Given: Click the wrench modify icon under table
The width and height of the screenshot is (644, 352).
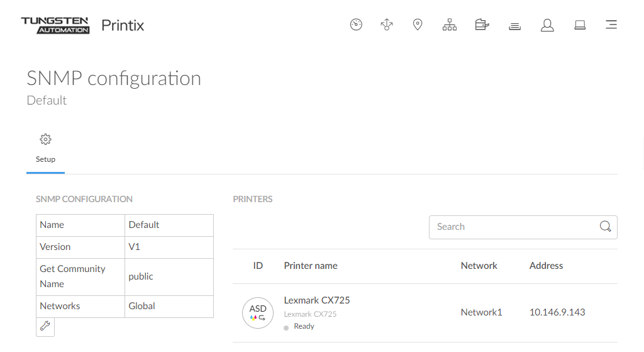Looking at the screenshot, I should pos(45,326).
